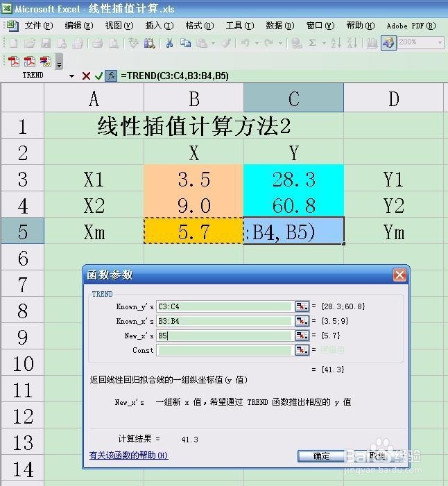Click the Insert Hyperlink icon
The image size is (448, 486).
pyautogui.click(x=297, y=43)
